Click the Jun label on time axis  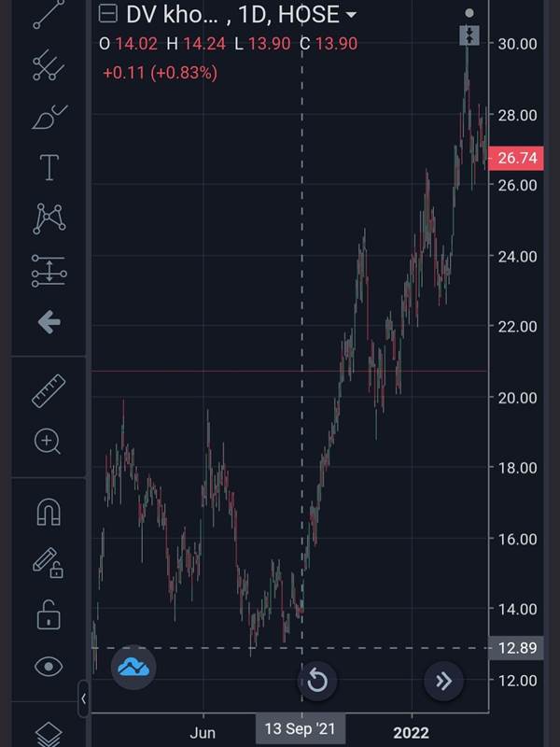coord(203,733)
